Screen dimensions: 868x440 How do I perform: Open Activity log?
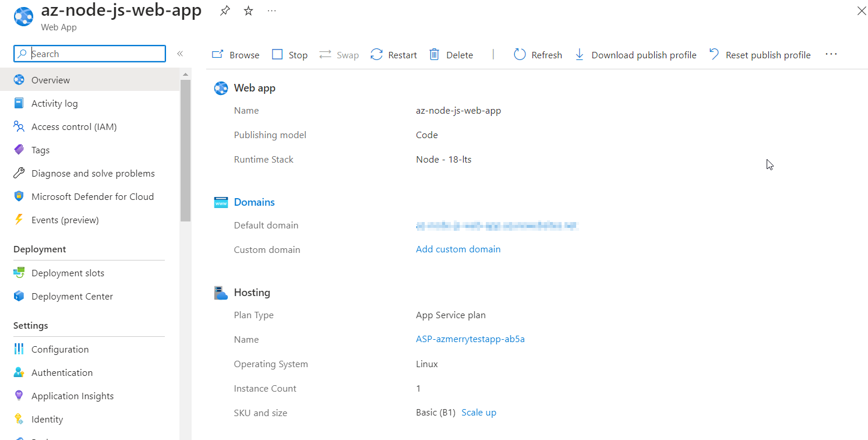point(90,103)
